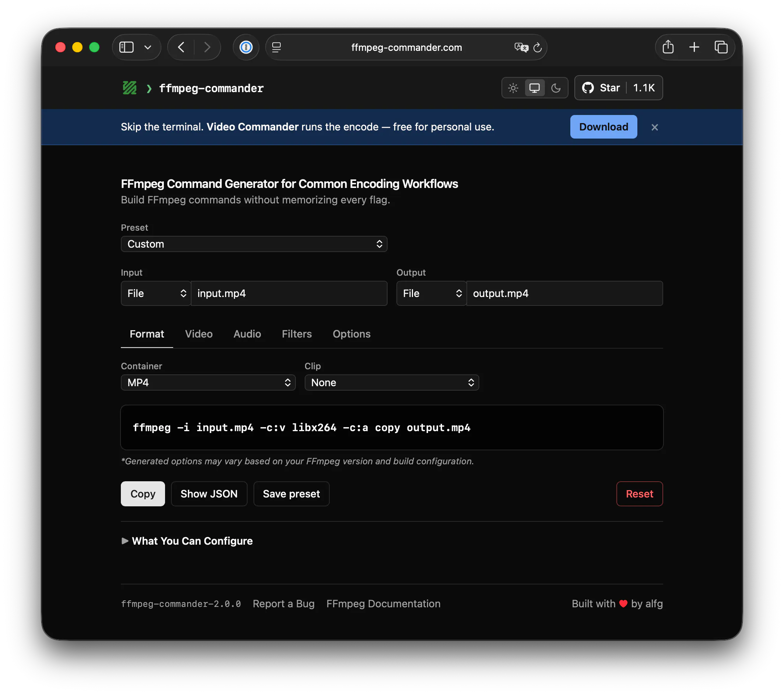Open the Options tab
This screenshot has height=695, width=784.
[351, 334]
